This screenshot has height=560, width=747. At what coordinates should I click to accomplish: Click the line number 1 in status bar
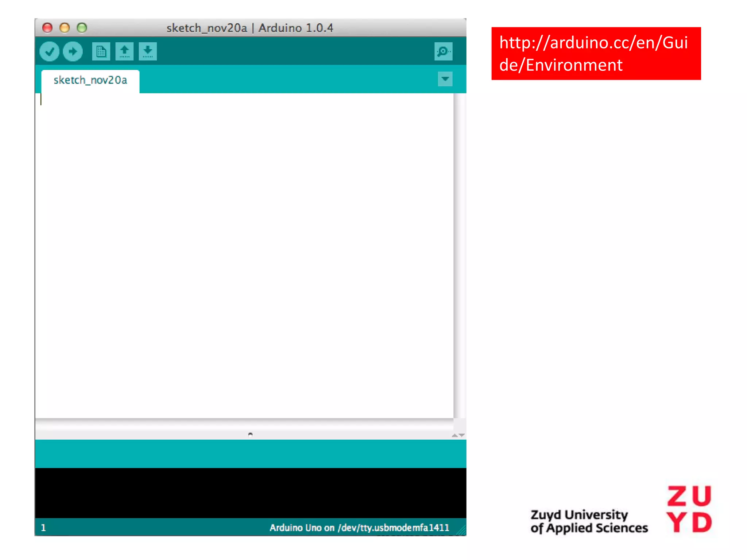tap(43, 528)
